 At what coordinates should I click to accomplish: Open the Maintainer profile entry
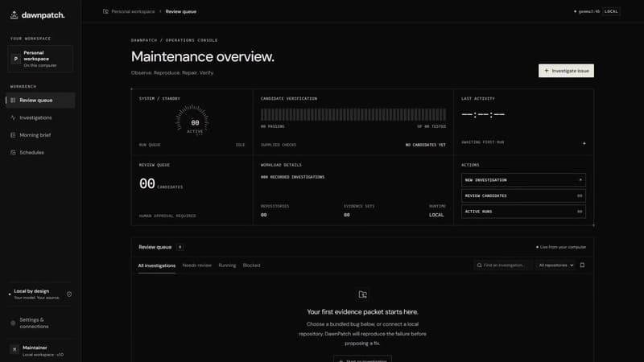pos(40,350)
